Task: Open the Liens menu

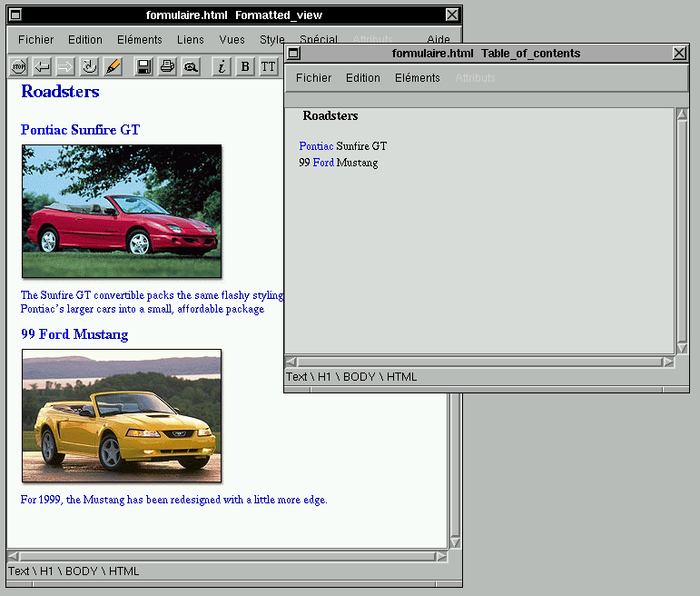Action: [191, 40]
